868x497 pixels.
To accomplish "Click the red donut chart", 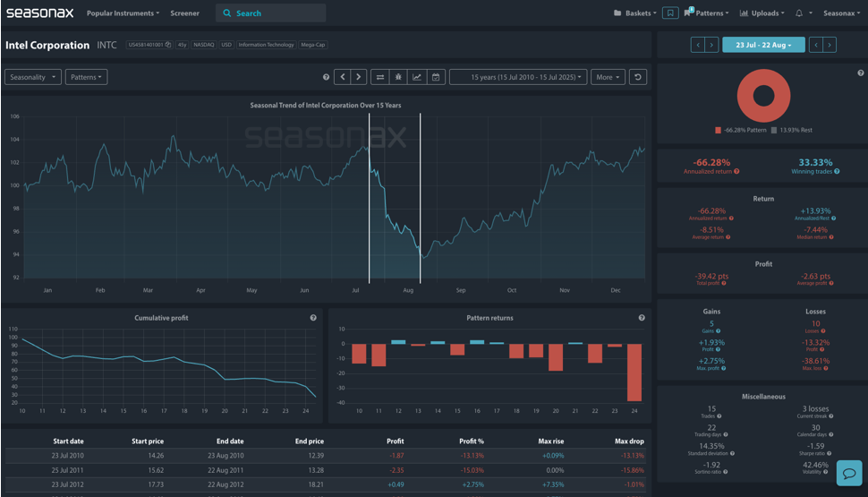I will (763, 96).
